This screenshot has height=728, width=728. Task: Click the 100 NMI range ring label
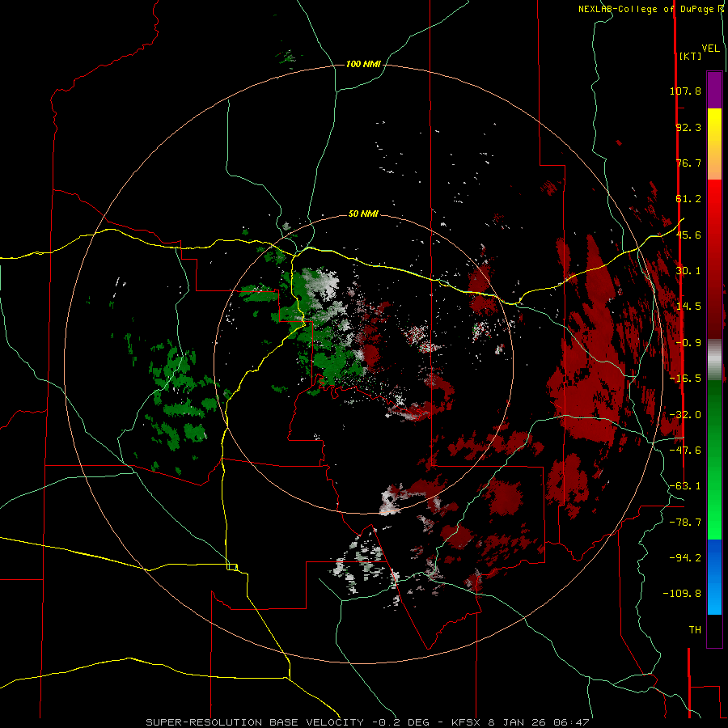(x=363, y=64)
